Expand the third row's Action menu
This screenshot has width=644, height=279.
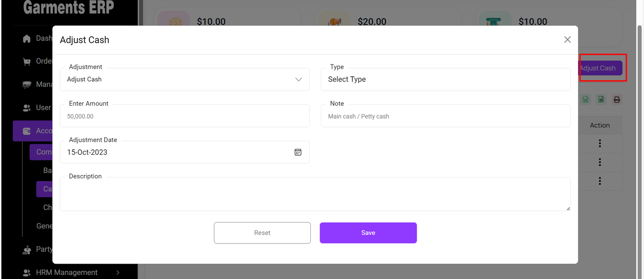point(600,181)
